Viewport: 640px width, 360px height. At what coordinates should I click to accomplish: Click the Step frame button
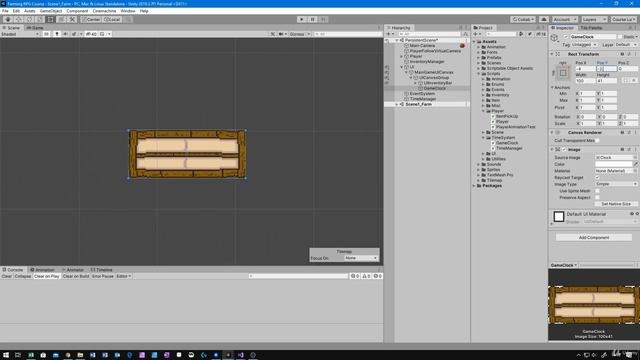click(323, 19)
